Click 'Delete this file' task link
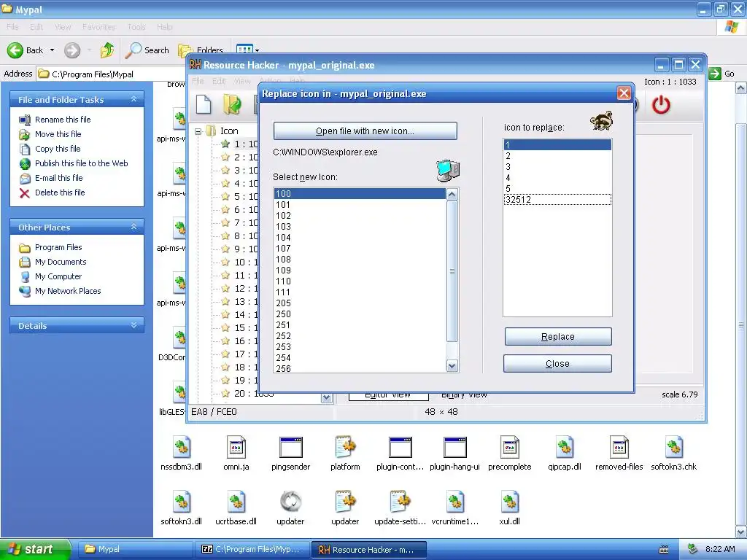Image resolution: width=747 pixels, height=560 pixels. [60, 192]
